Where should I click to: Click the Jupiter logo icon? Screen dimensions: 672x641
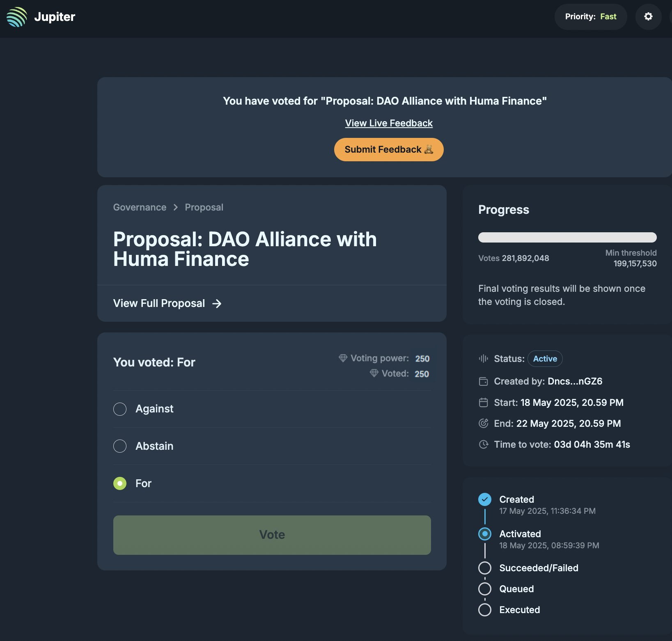click(17, 17)
